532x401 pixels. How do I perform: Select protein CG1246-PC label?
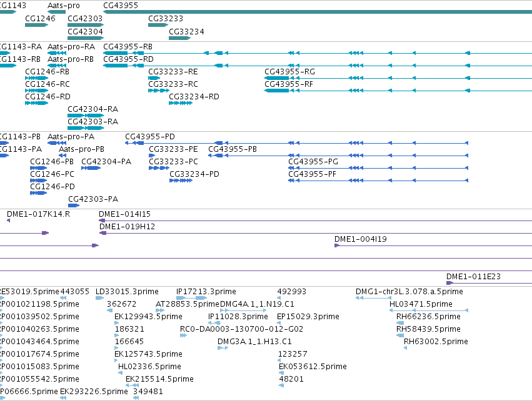(x=53, y=174)
